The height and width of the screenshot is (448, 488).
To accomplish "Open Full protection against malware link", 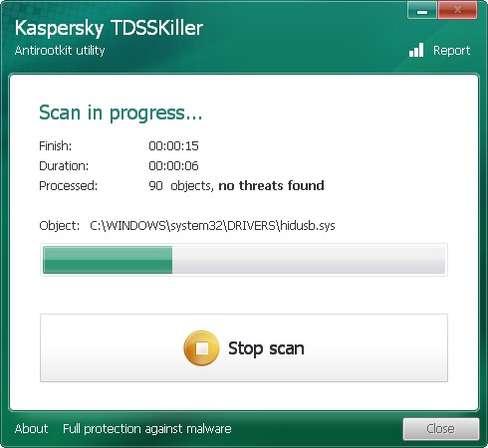I will pyautogui.click(x=147, y=429).
